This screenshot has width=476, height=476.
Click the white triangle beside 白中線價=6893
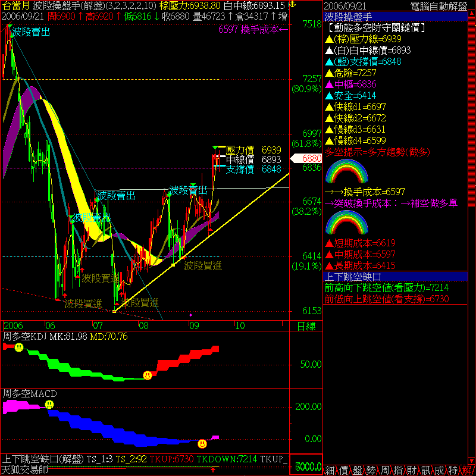[x=329, y=51]
